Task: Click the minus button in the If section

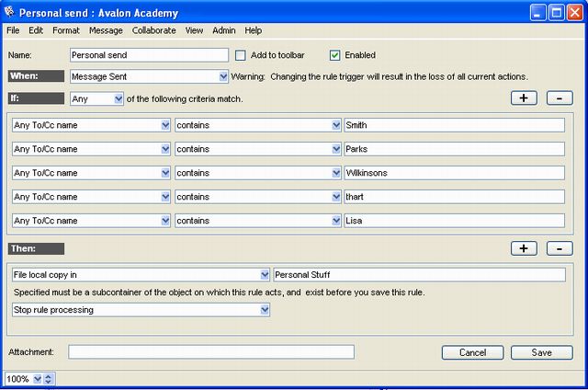Action: pyautogui.click(x=559, y=98)
